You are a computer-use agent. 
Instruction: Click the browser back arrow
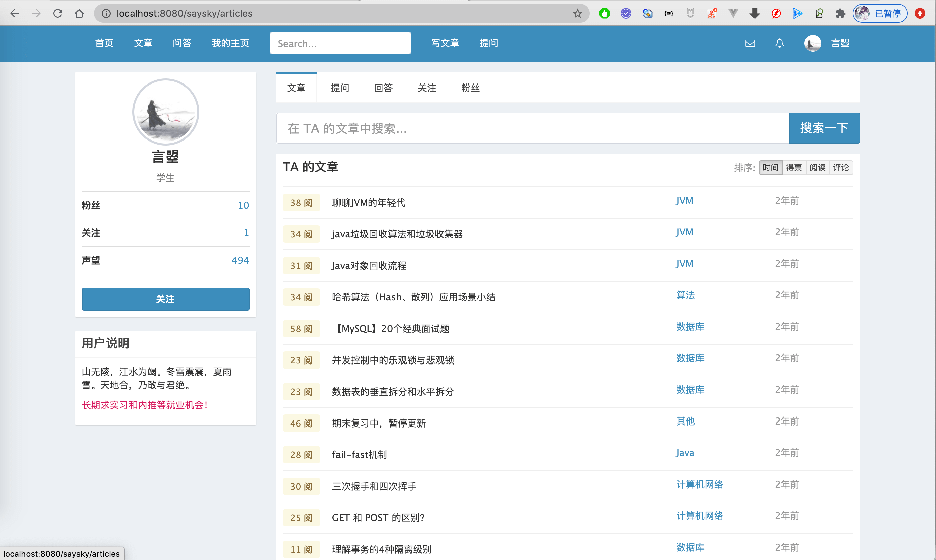[15, 14]
